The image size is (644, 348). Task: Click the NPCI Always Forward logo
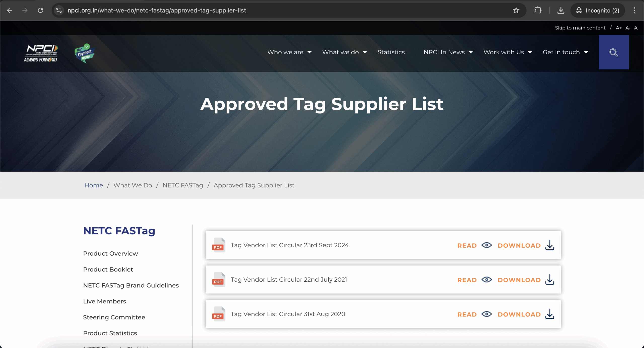click(41, 52)
